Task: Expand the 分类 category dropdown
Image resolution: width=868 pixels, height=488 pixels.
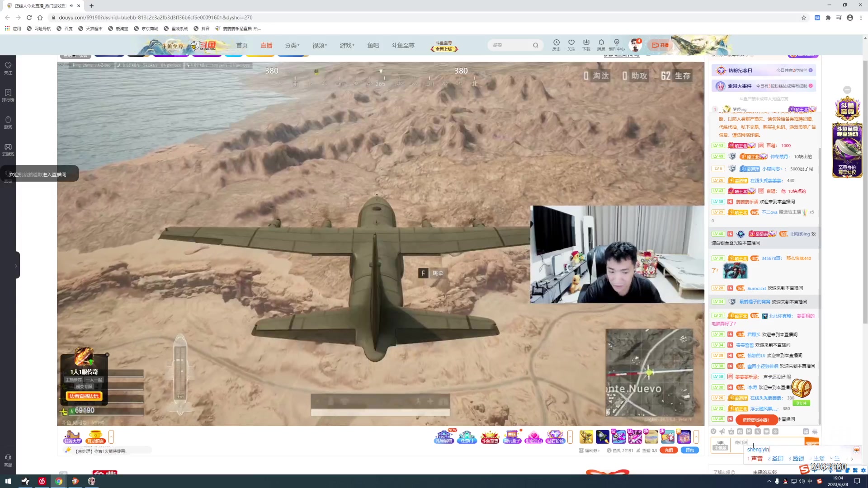Action: click(x=292, y=45)
